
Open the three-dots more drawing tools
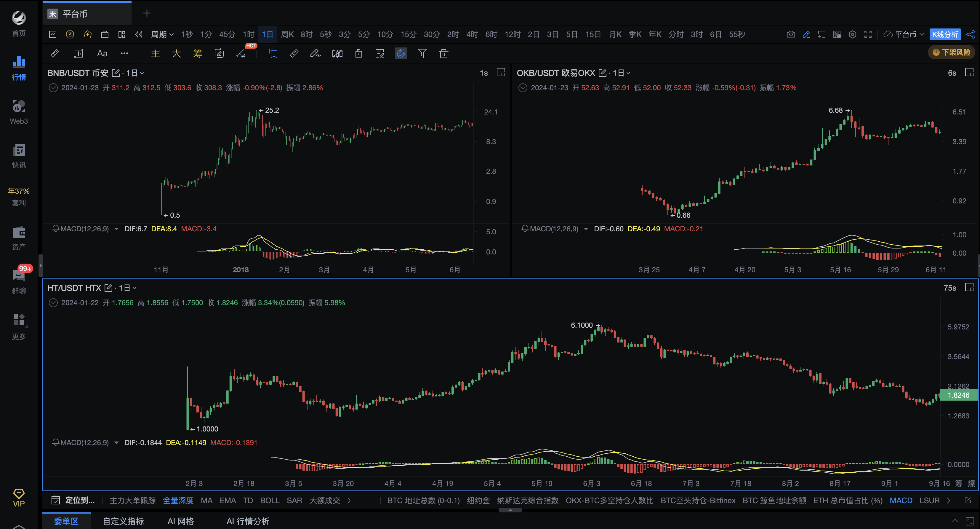pyautogui.click(x=124, y=53)
